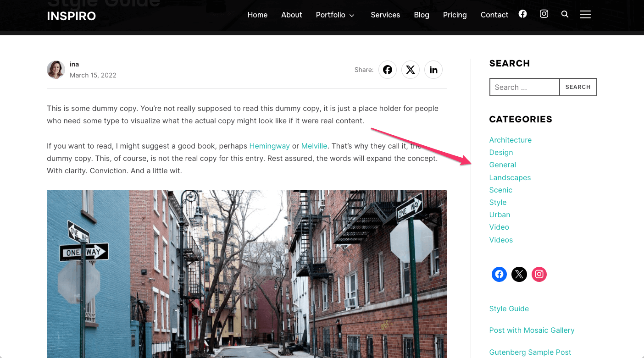The height and width of the screenshot is (358, 644).
Task: Open the Hemingway link in the text
Action: point(269,146)
